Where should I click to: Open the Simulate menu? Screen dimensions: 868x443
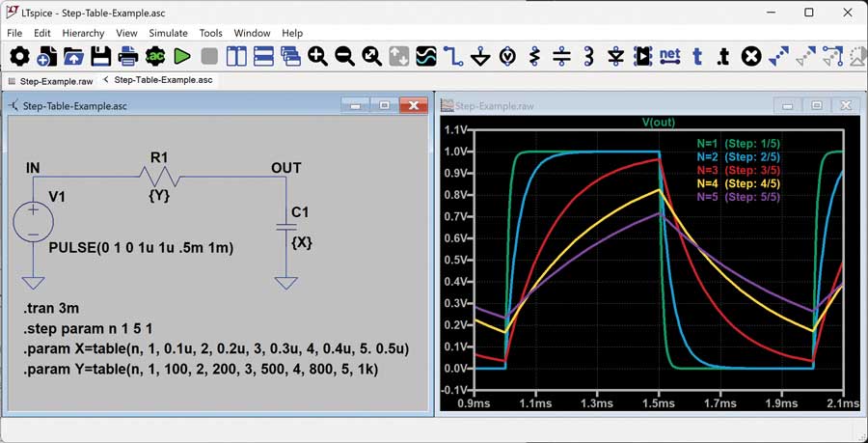168,33
